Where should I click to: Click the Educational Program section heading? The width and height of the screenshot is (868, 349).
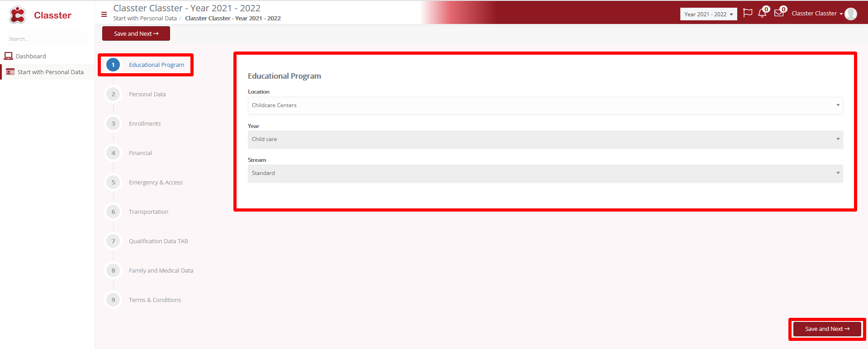click(285, 76)
